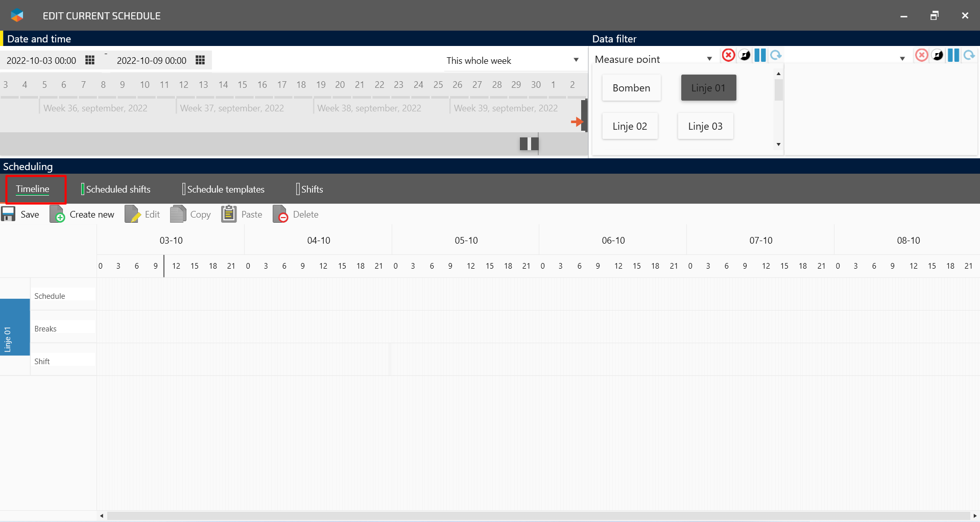The width and height of the screenshot is (980, 522).
Task: Click the Delete document icon
Action: pyautogui.click(x=280, y=214)
